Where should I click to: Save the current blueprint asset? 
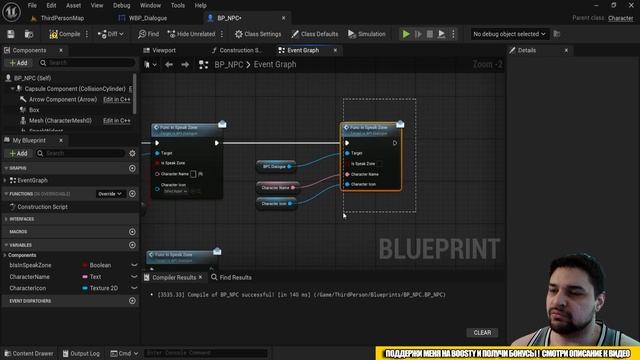[11, 34]
